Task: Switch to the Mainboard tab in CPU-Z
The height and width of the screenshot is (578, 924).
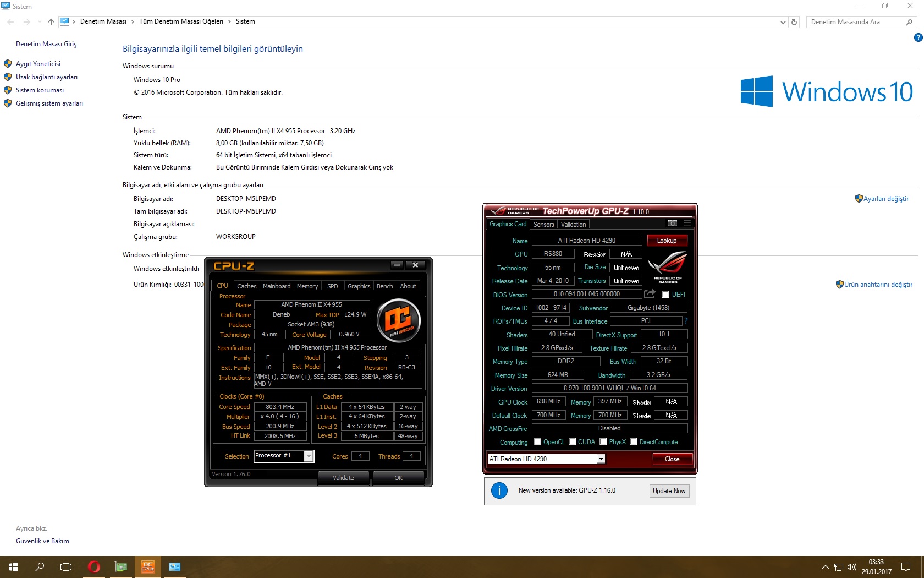Action: [x=276, y=286]
